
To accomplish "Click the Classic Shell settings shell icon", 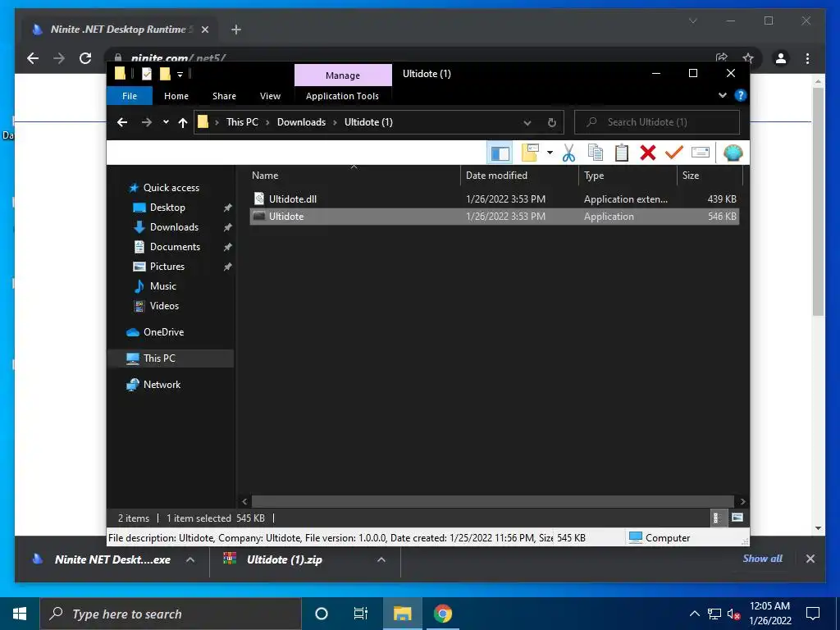I will pos(733,153).
